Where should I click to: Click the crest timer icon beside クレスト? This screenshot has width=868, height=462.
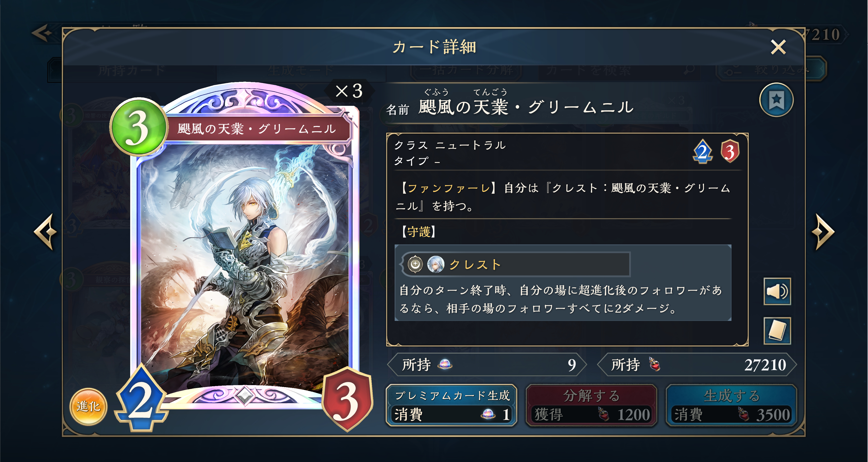coord(415,264)
